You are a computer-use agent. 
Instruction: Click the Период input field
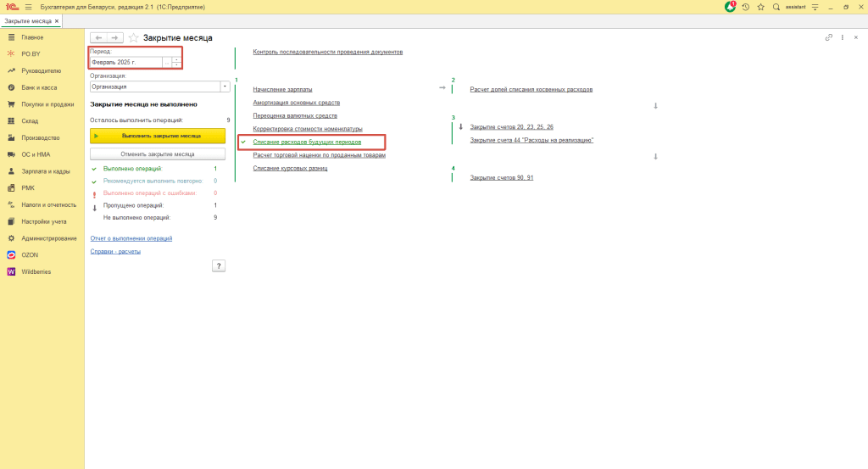[x=126, y=63]
